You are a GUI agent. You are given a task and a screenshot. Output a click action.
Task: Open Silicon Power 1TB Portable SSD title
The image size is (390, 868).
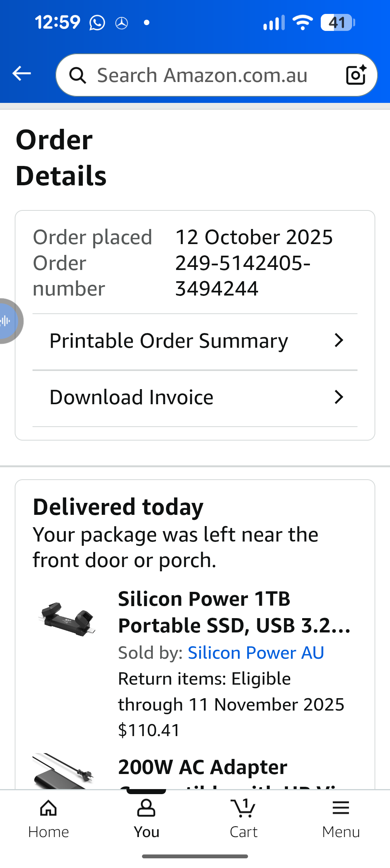click(234, 612)
